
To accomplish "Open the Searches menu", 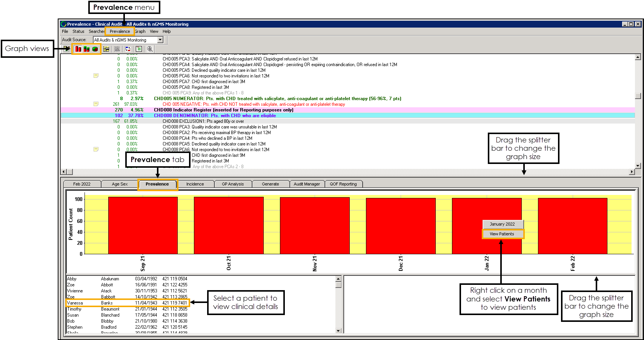I will 97,31.
